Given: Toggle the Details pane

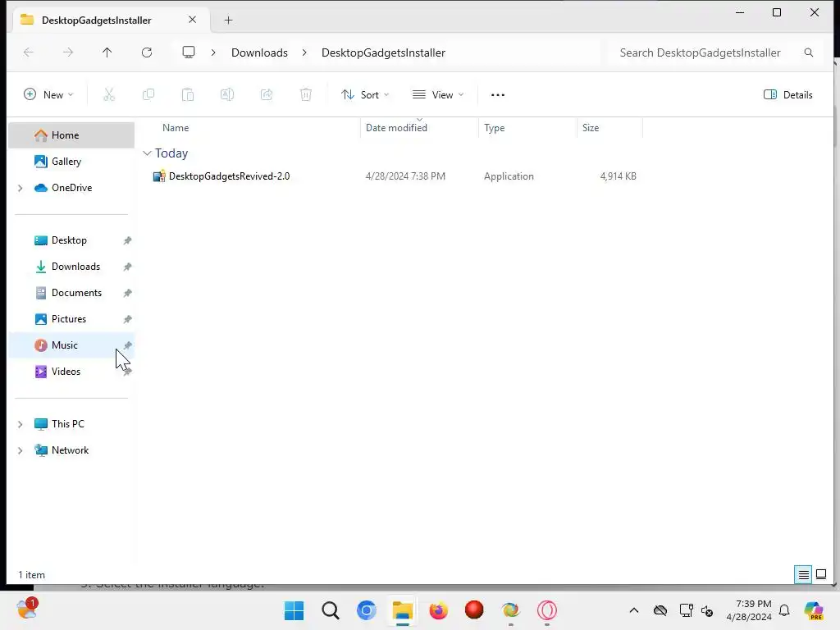Looking at the screenshot, I should tap(788, 95).
